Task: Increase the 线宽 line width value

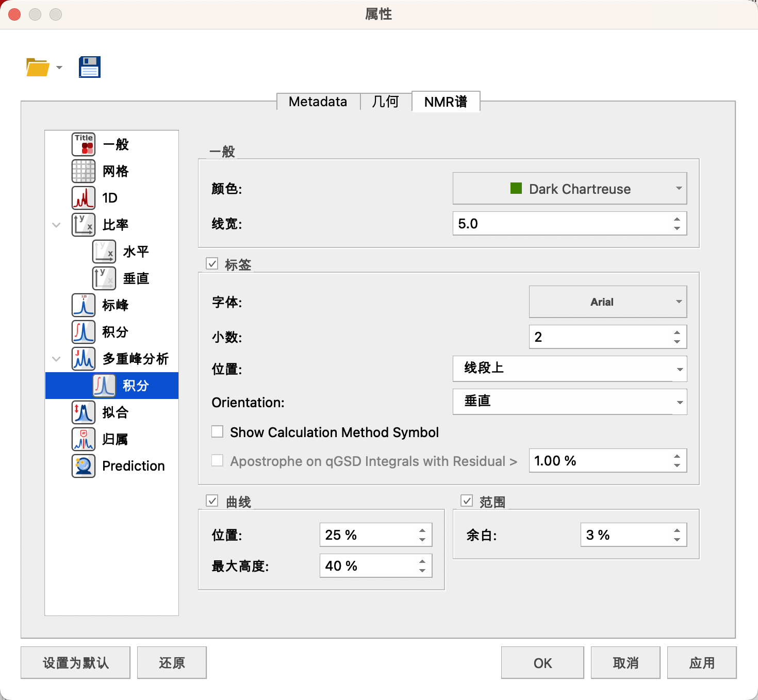Action: (677, 219)
